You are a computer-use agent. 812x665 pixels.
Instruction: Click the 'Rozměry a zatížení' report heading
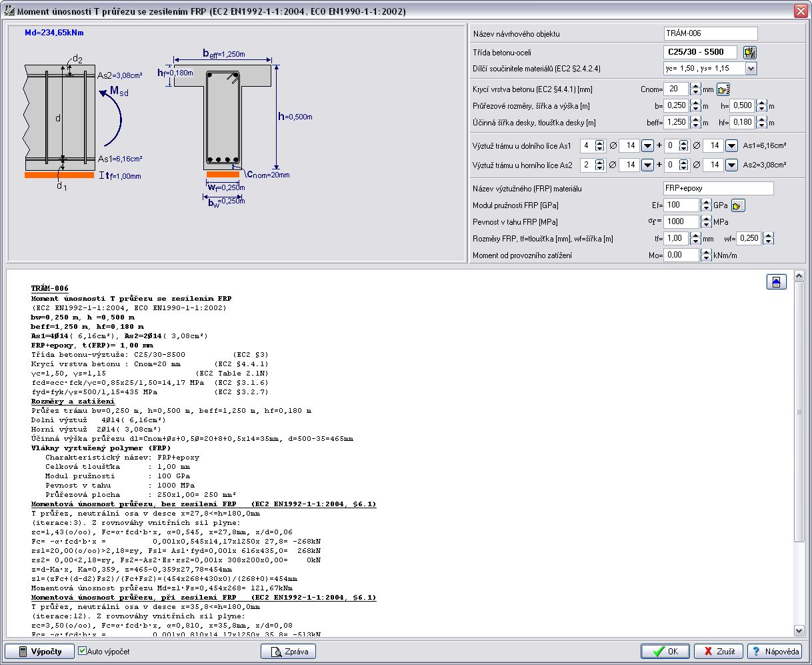tap(73, 402)
